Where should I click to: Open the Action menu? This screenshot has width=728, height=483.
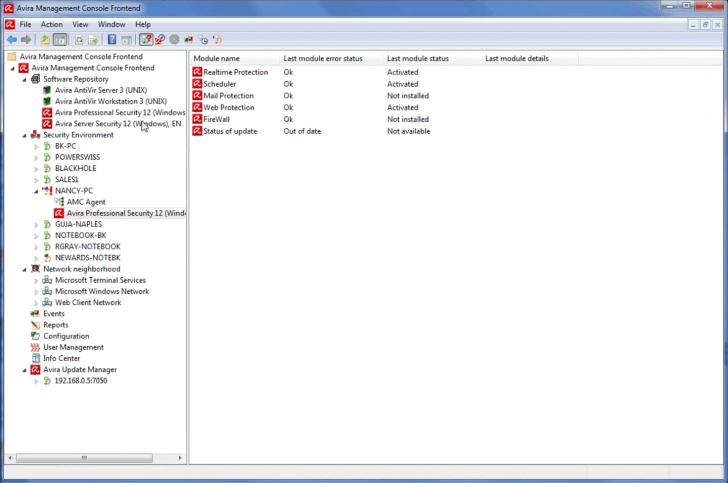coord(52,25)
